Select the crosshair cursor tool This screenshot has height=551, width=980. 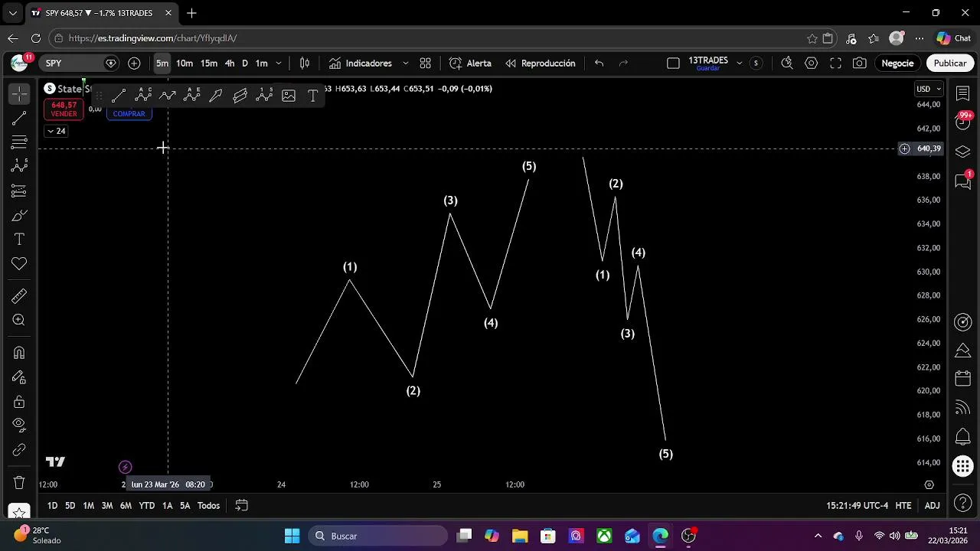[19, 93]
